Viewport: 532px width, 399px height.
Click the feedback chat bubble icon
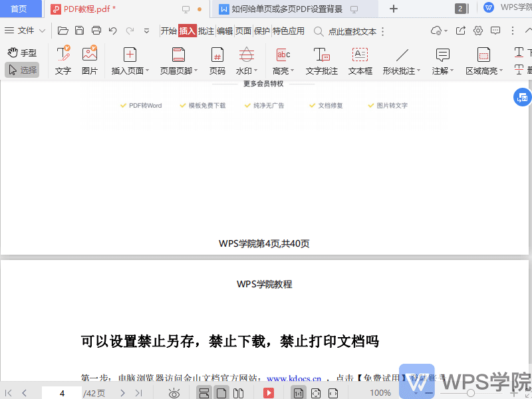[495, 31]
